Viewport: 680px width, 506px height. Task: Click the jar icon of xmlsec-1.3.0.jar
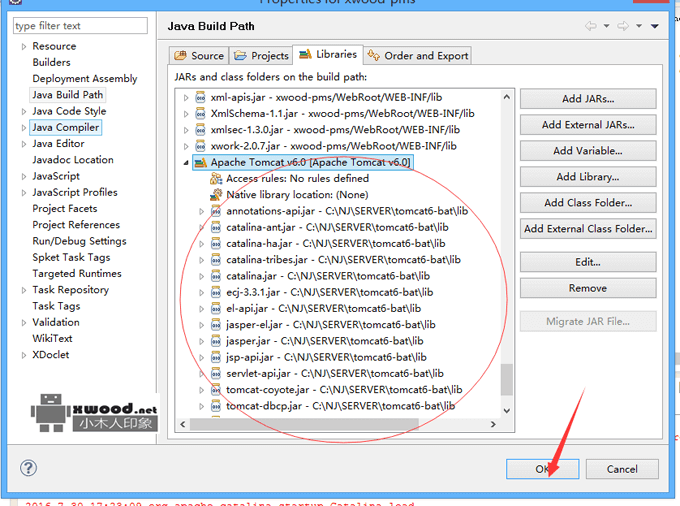click(x=200, y=130)
